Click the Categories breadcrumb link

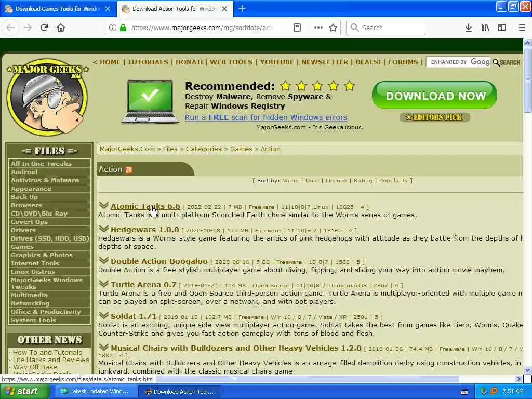tap(204, 149)
